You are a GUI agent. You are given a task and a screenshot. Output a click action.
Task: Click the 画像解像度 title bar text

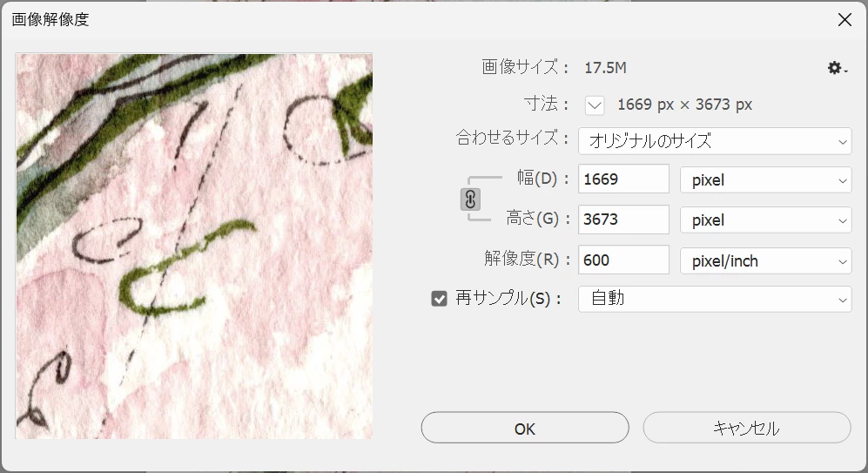[x=50, y=20]
